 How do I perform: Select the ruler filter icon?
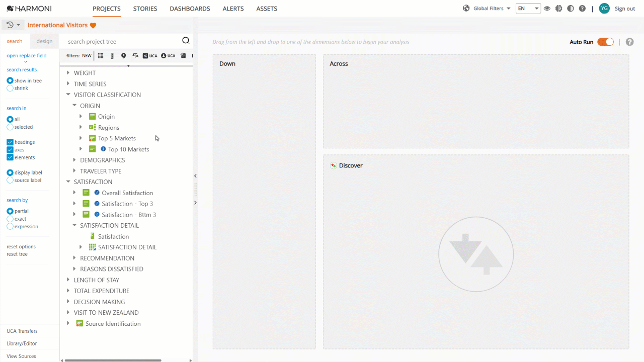click(x=112, y=56)
